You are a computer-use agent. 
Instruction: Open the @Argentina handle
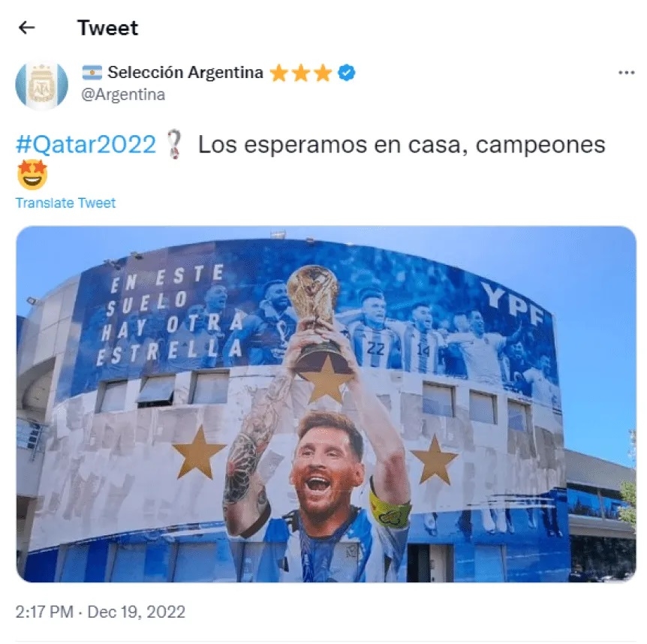(x=123, y=95)
